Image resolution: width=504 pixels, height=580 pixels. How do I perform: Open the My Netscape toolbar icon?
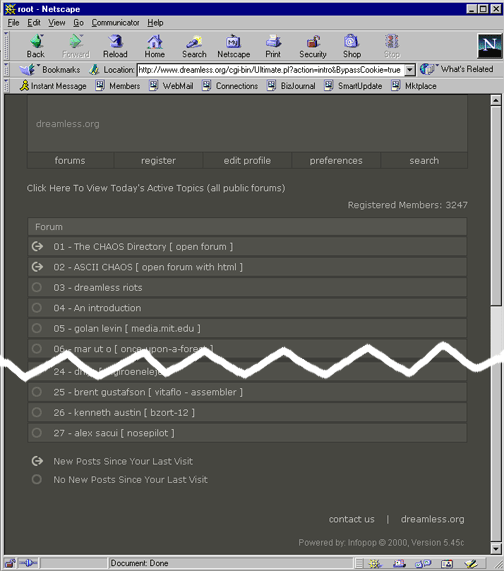point(233,41)
